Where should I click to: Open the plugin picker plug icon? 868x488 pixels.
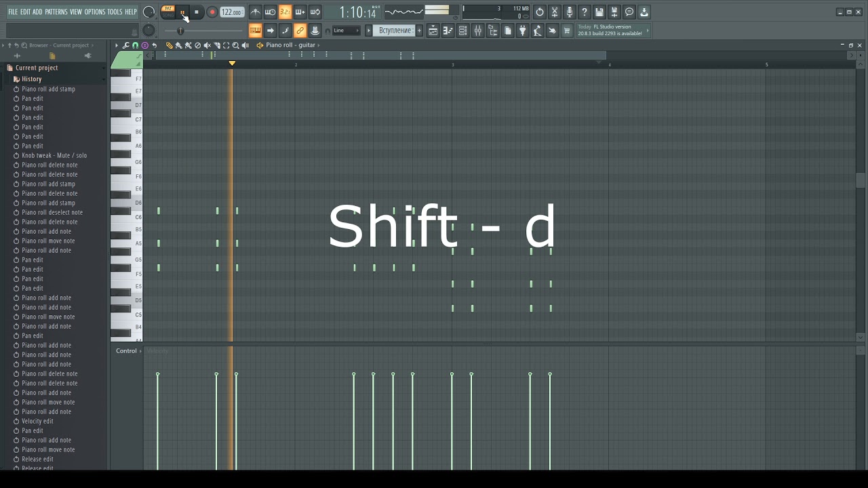pyautogui.click(x=522, y=30)
